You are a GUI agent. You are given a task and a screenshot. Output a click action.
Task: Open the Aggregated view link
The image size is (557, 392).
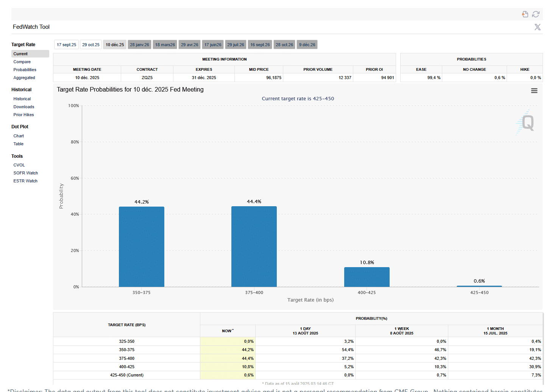coord(24,78)
